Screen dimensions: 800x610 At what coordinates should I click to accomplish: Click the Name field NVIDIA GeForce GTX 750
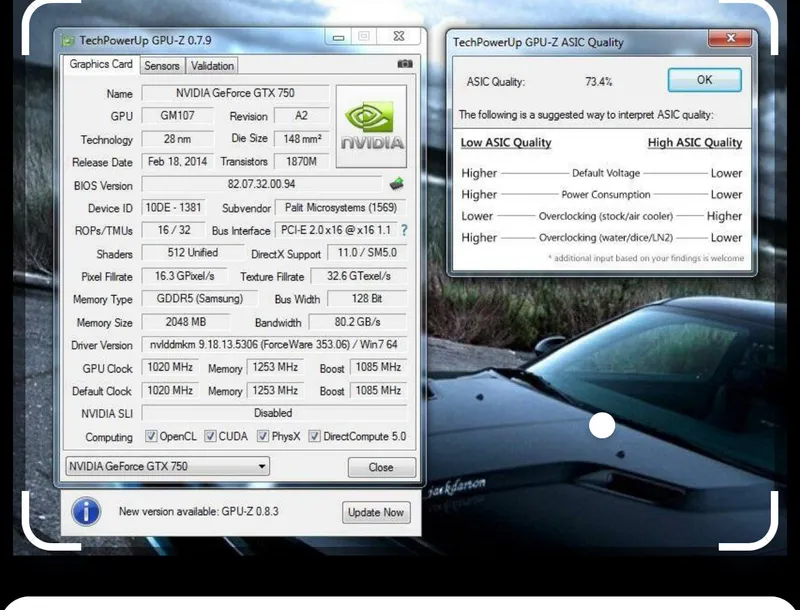235,93
